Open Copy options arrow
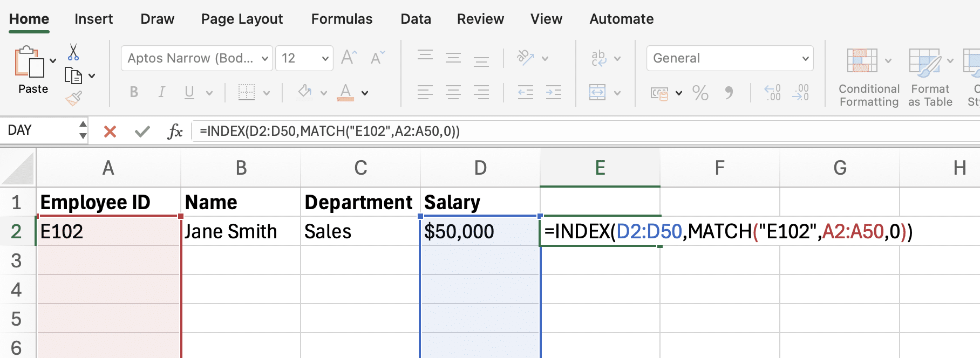The height and width of the screenshot is (358, 980). (x=92, y=76)
